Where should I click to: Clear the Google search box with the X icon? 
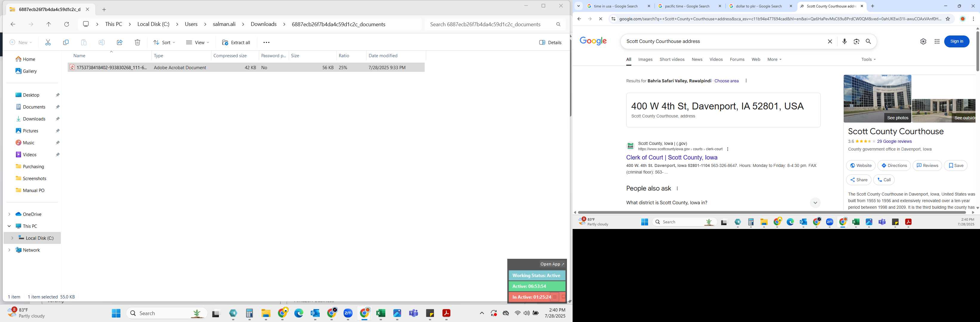tap(830, 41)
